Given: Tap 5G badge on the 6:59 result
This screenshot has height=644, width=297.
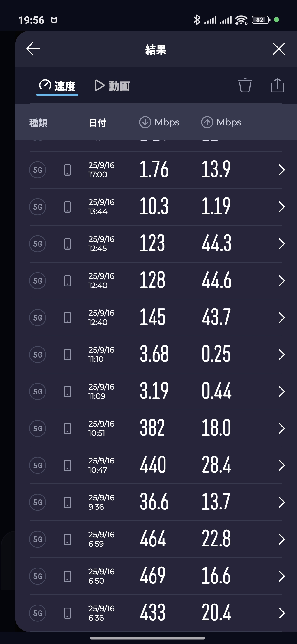Looking at the screenshot, I should pyautogui.click(x=38, y=539).
